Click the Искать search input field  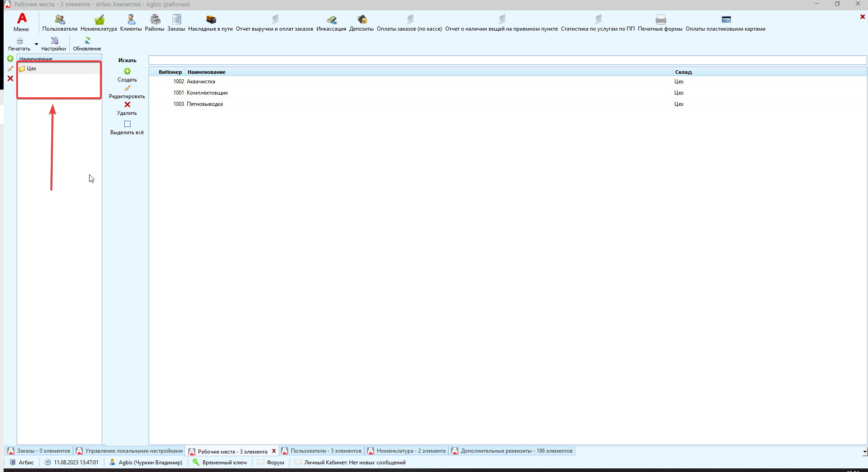[x=507, y=60]
